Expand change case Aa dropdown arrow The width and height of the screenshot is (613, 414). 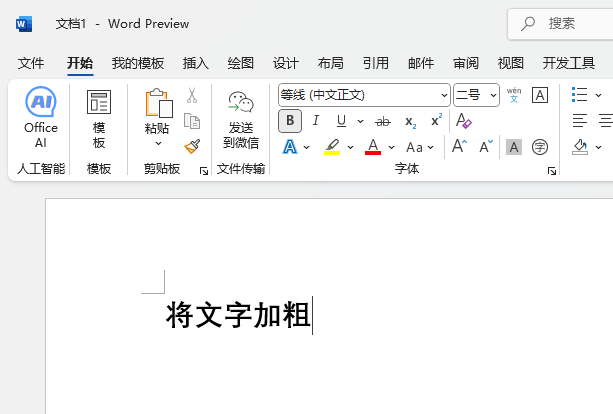point(430,147)
